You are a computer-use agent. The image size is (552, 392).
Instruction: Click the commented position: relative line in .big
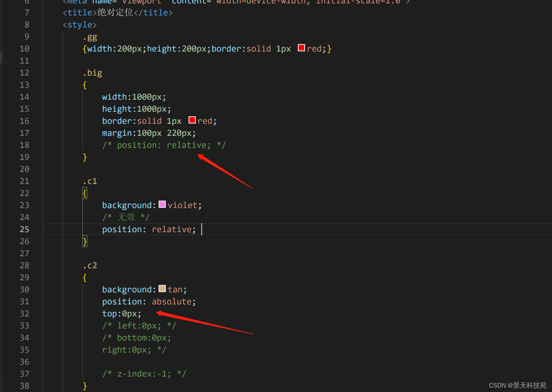click(x=164, y=145)
